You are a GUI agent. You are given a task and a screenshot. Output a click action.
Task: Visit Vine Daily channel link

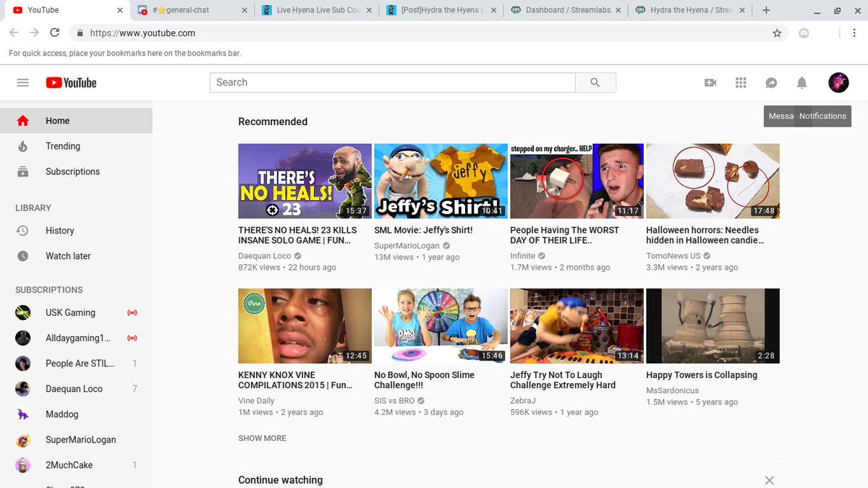point(256,401)
